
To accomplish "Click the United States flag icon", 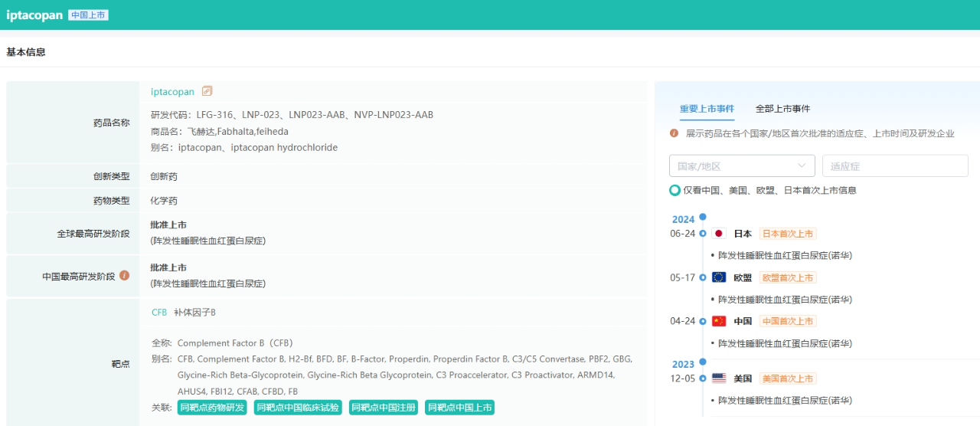I will (x=719, y=378).
